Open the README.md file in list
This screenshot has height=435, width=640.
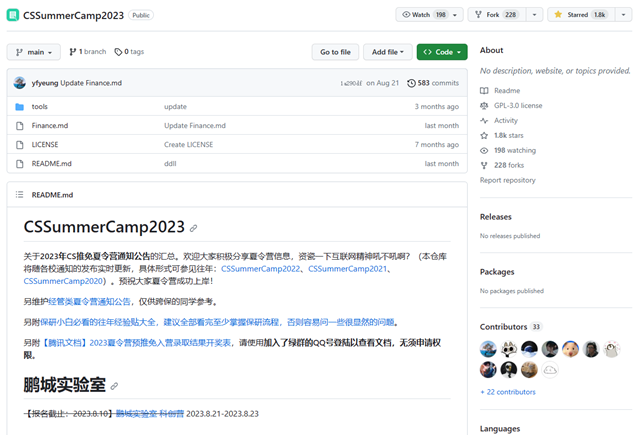click(51, 164)
